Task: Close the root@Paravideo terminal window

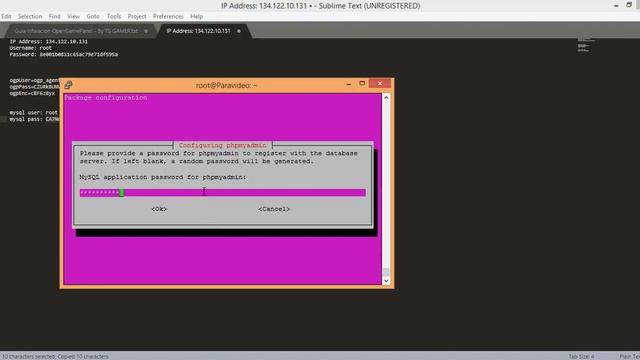Action: pyautogui.click(x=380, y=83)
